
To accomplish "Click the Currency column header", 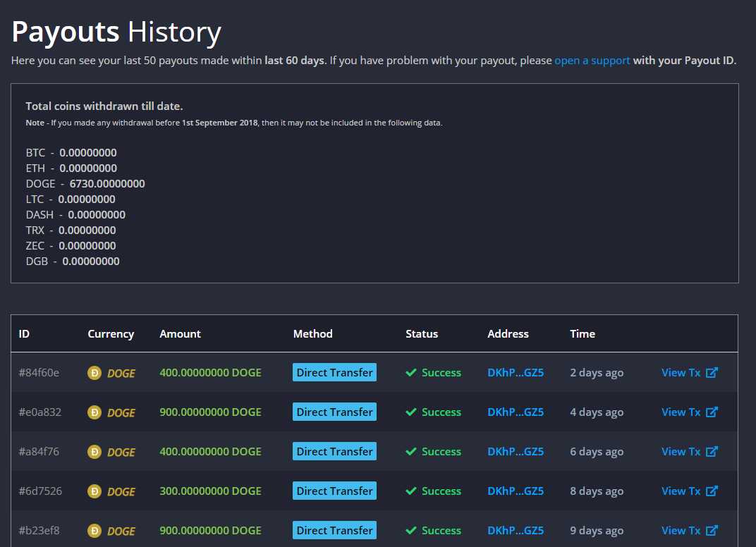I will tap(111, 334).
